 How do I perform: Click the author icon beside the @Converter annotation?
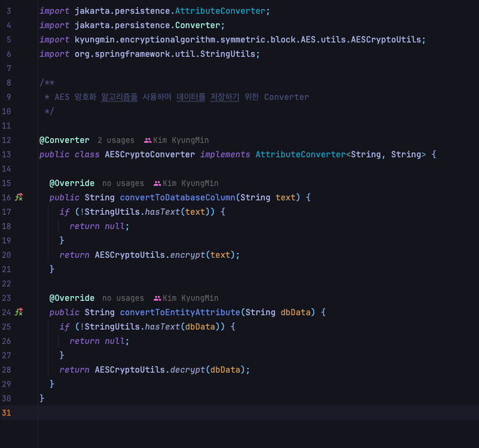tap(147, 139)
